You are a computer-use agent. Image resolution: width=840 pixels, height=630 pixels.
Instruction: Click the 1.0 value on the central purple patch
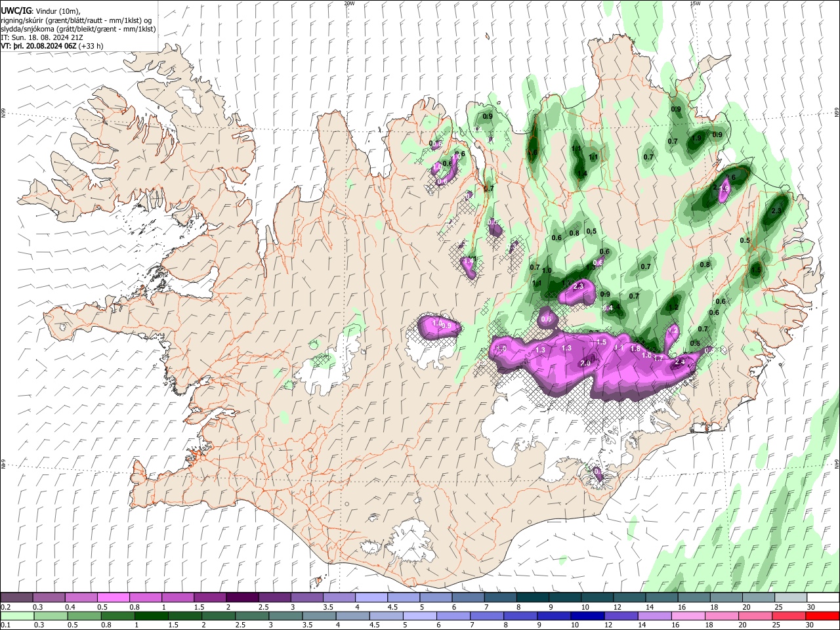(x=437, y=323)
